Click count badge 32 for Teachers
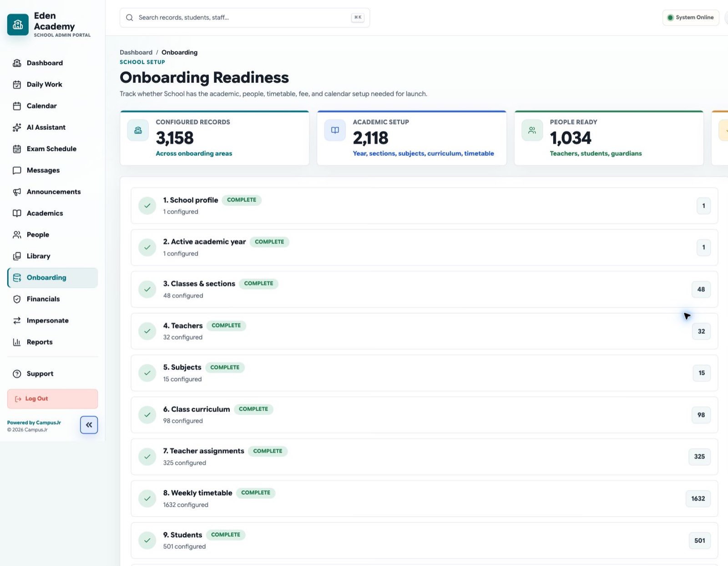The width and height of the screenshot is (728, 566). click(701, 331)
